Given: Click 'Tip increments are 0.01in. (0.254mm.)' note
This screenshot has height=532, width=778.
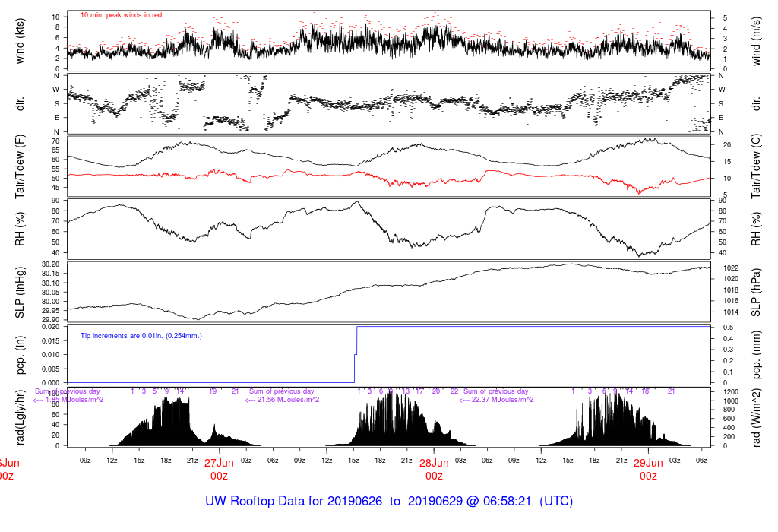Looking at the screenshot, I should pos(141,336).
